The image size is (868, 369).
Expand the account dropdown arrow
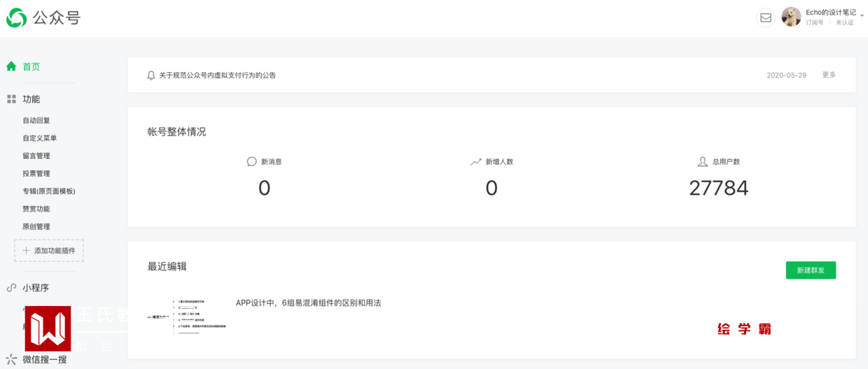[862, 14]
